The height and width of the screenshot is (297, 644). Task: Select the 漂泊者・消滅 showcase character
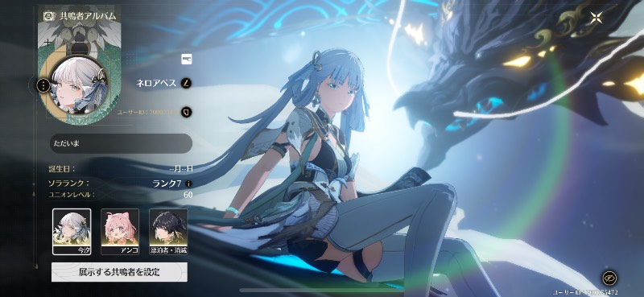tap(168, 232)
